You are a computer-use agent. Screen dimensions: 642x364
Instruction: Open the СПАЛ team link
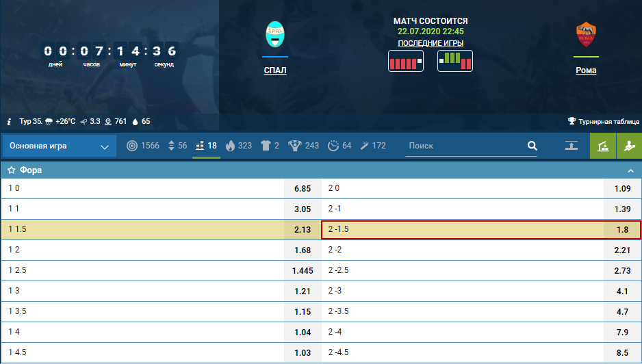[274, 70]
